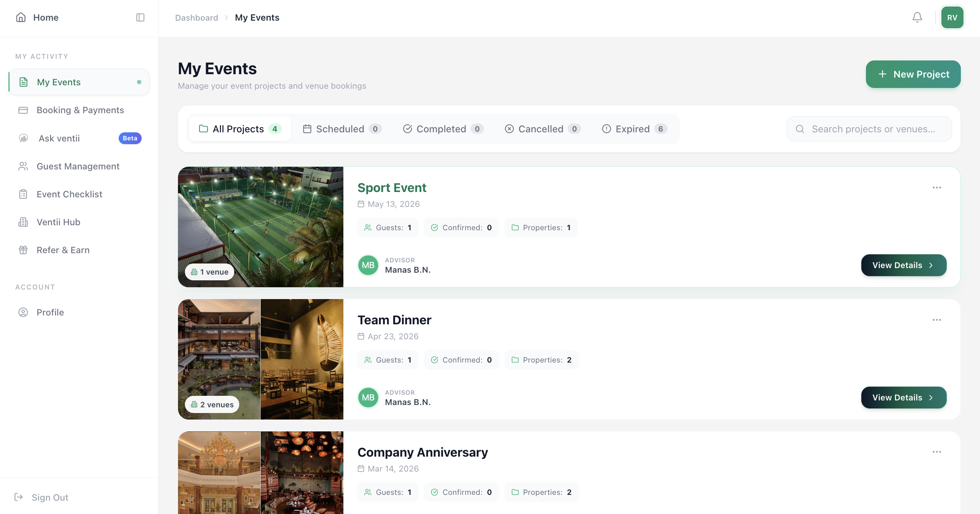Open Team Dinner three-dot options menu
The width and height of the screenshot is (980, 514).
coord(936,320)
